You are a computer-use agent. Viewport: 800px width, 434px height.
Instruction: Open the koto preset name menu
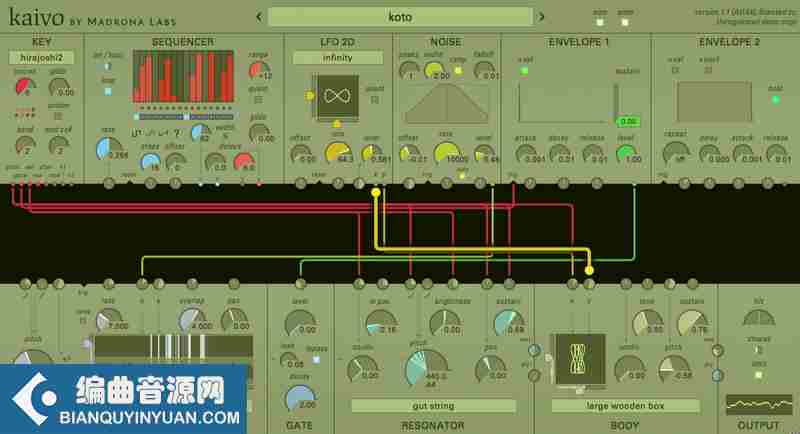[400, 17]
